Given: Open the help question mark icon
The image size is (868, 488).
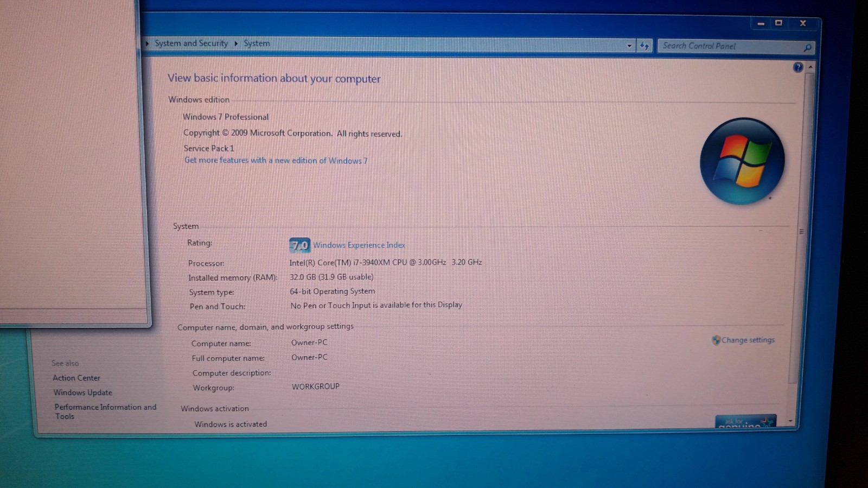Looking at the screenshot, I should click(x=798, y=67).
